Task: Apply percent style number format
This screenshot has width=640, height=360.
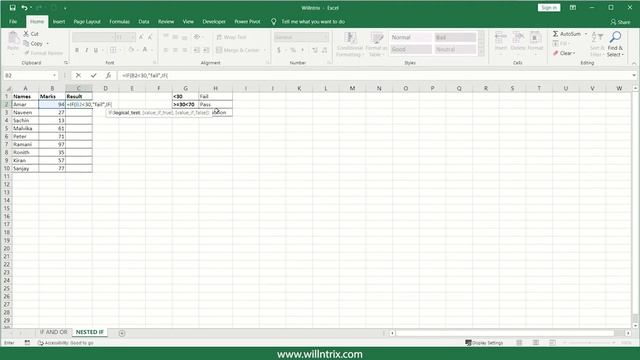Action: 293,50
